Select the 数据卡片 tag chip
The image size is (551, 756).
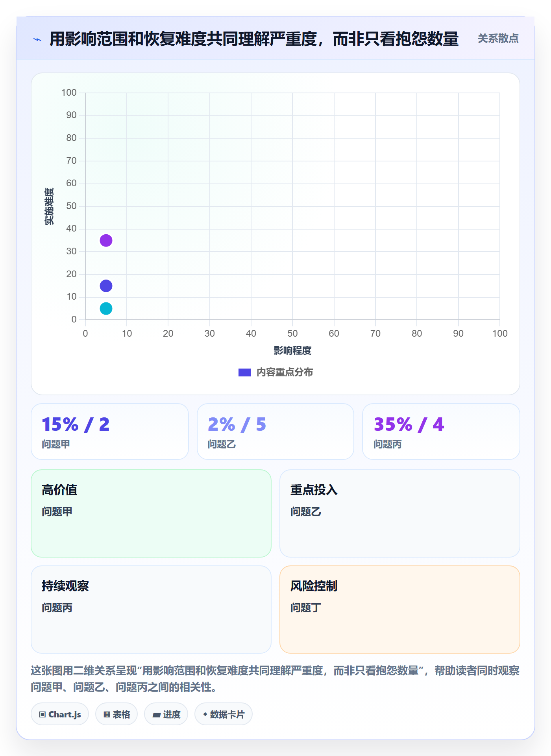pyautogui.click(x=224, y=714)
